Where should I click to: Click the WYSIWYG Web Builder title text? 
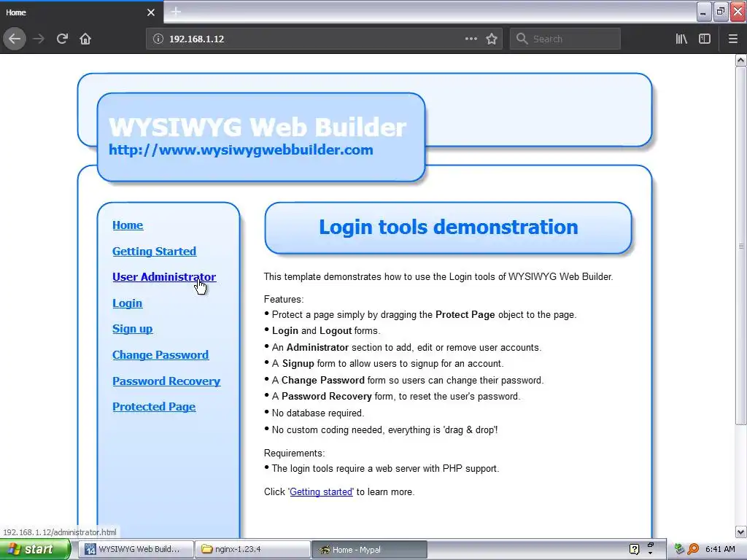(x=258, y=127)
